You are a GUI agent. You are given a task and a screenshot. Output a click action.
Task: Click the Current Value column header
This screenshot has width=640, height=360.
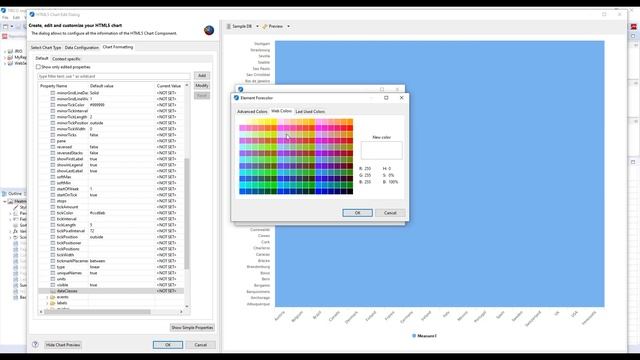tap(169, 86)
